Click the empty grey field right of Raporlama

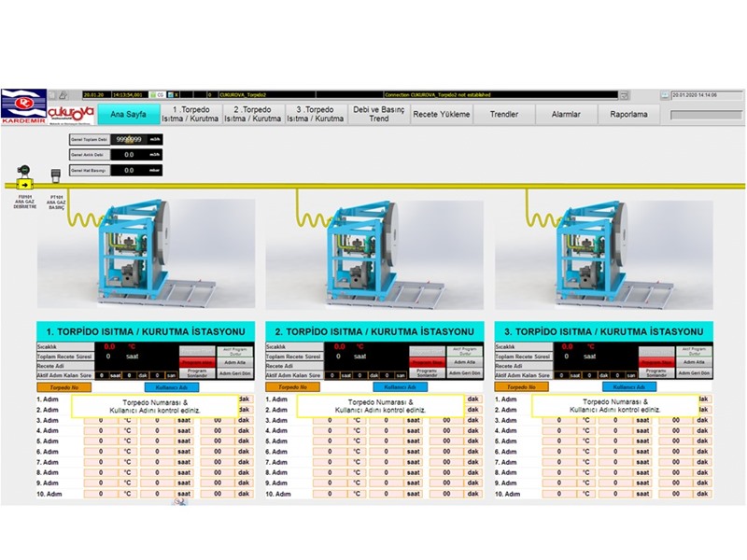coord(707,115)
